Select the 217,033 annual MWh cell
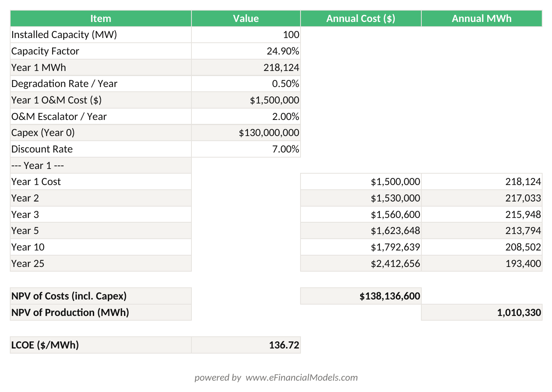This screenshot has height=392, width=552. [482, 198]
